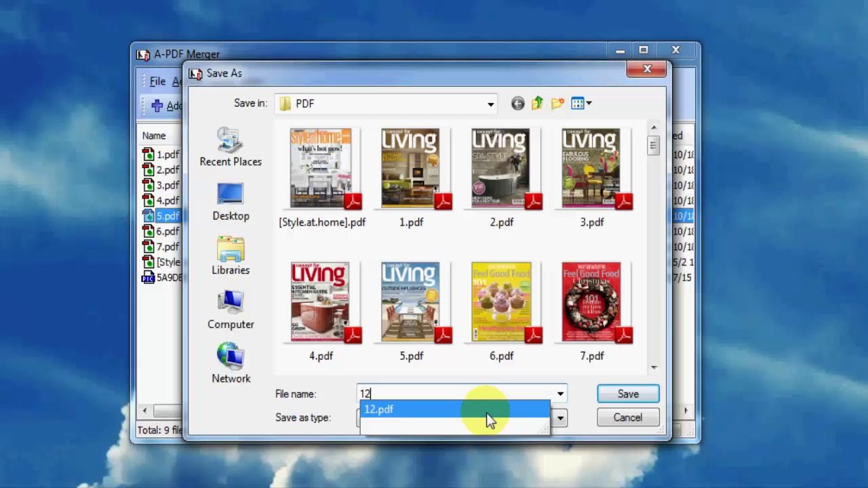This screenshot has width=868, height=488.
Task: Select 4.pdf in A-PDF Merger list
Action: [168, 201]
